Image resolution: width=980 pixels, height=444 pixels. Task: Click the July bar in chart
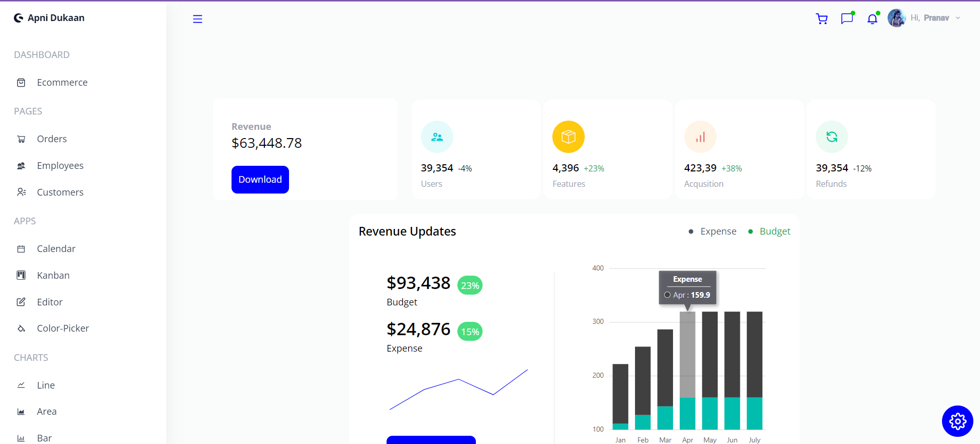tap(755, 371)
